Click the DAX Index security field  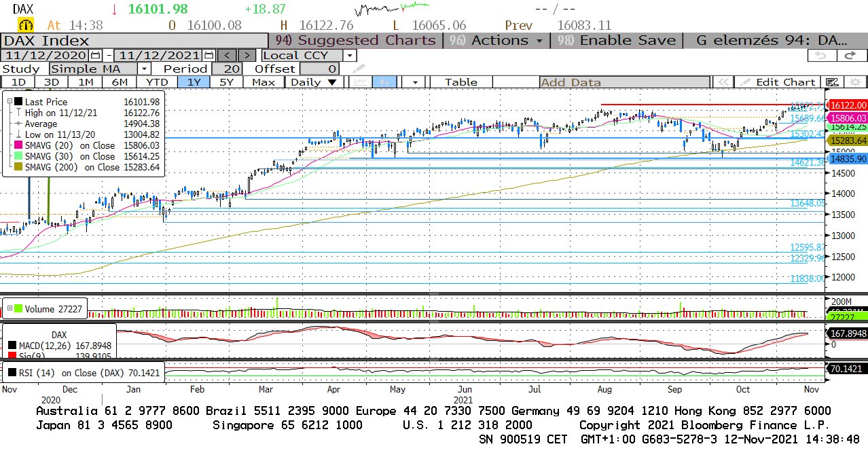pyautogui.click(x=134, y=40)
